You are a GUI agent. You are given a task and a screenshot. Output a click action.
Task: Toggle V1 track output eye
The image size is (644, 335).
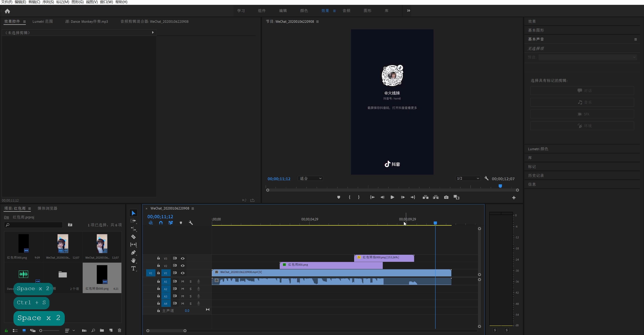tap(182, 273)
